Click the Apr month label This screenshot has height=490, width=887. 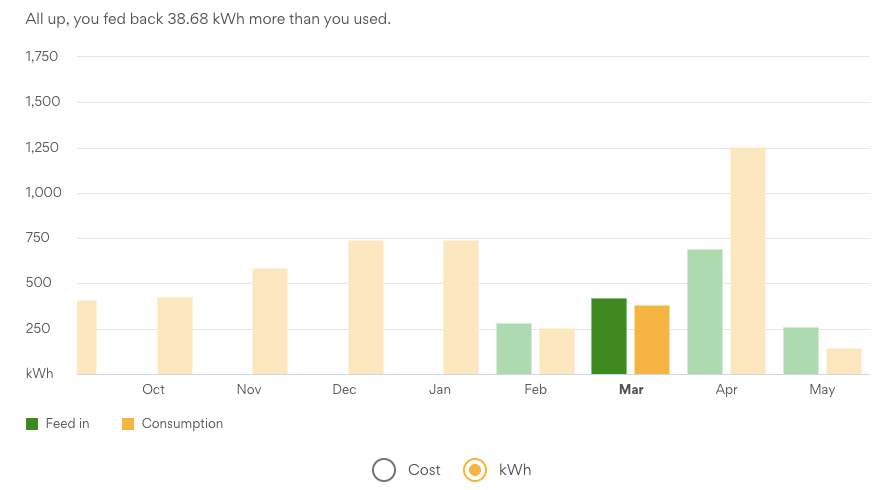click(x=727, y=390)
